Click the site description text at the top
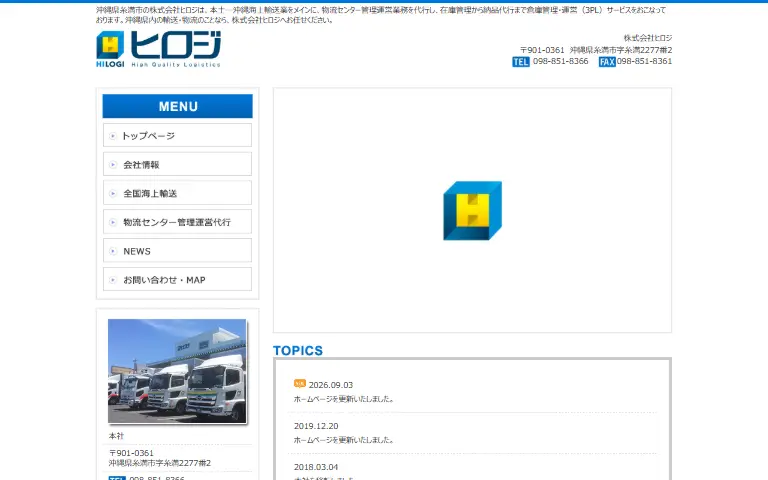The height and width of the screenshot is (480, 768). pos(381,15)
